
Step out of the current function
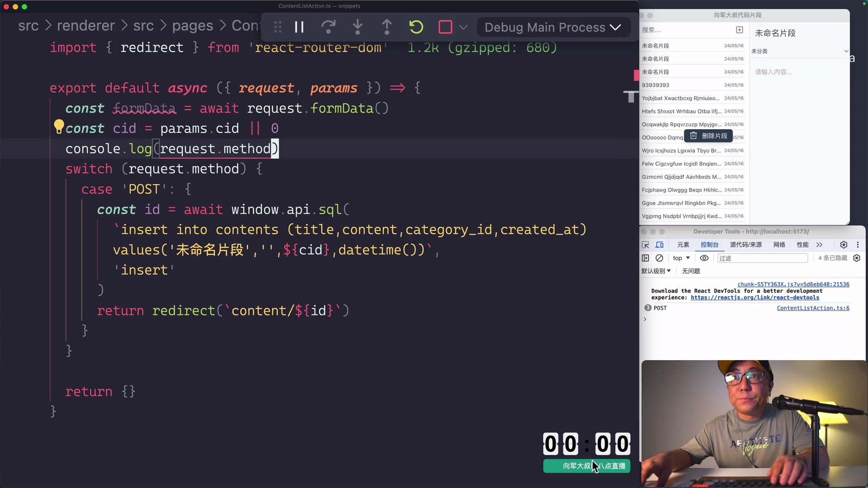pos(387,27)
